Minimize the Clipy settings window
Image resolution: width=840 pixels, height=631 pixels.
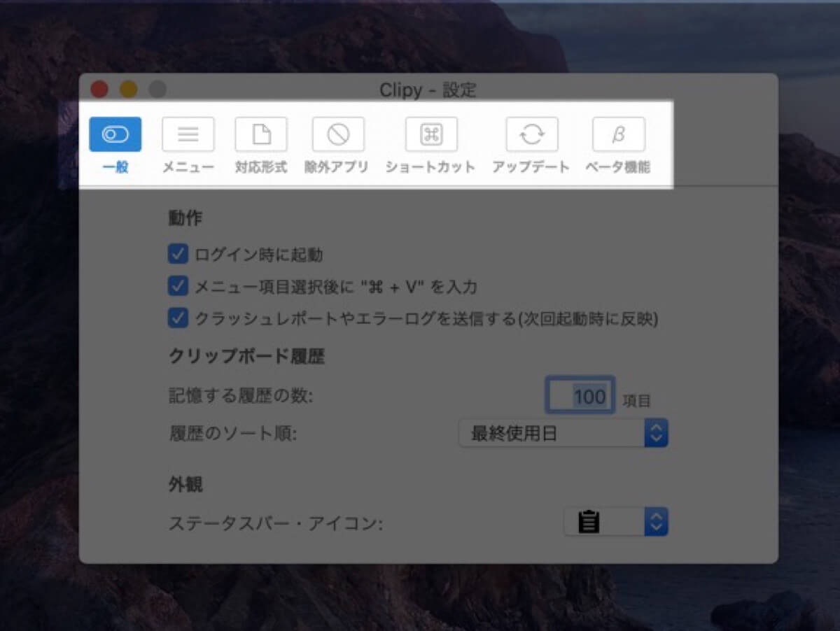(129, 89)
